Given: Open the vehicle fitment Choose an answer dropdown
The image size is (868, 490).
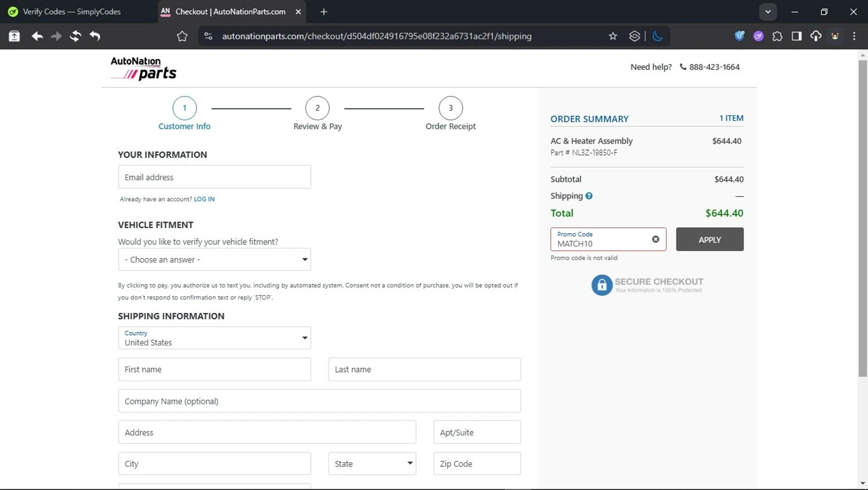Looking at the screenshot, I should tap(215, 260).
